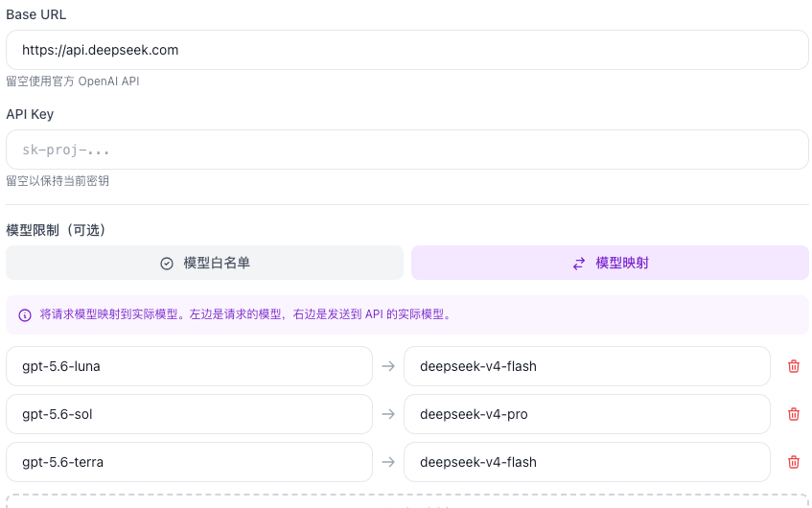Edit the deepseek-v4-pro target field
812x508 pixels.
587,414
